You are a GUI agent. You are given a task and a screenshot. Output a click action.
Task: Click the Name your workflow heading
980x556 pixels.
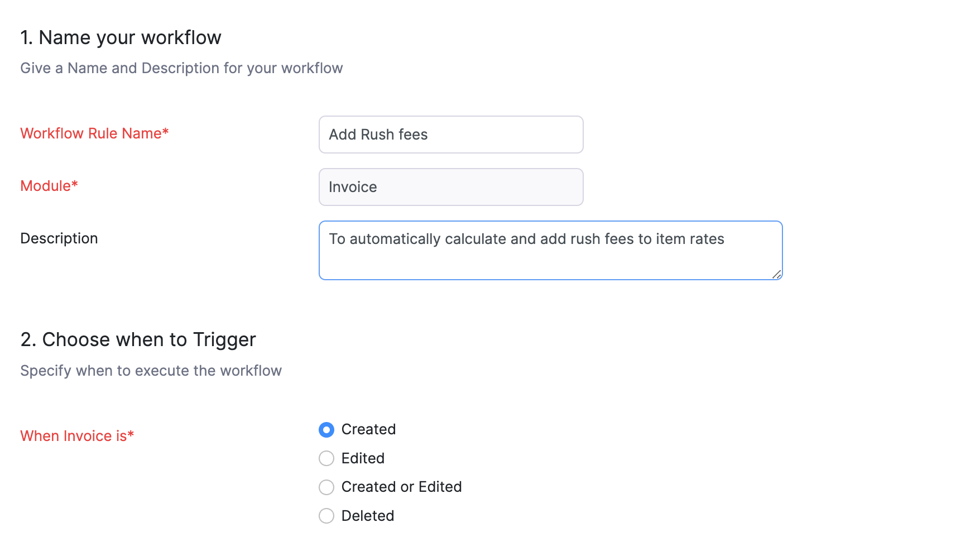tap(121, 37)
